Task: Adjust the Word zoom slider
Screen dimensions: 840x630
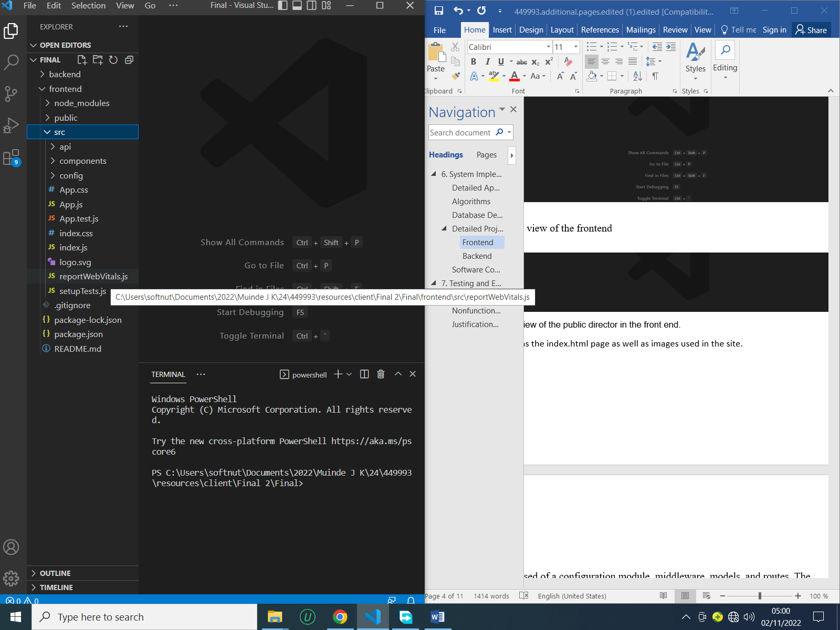Action: [760, 596]
